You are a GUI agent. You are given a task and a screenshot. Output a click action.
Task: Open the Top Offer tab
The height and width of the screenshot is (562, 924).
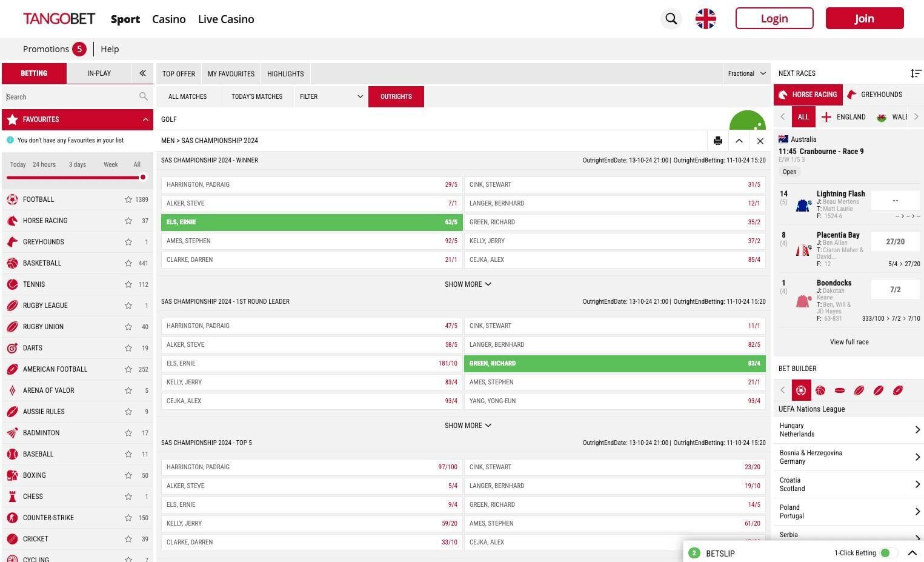click(x=179, y=74)
